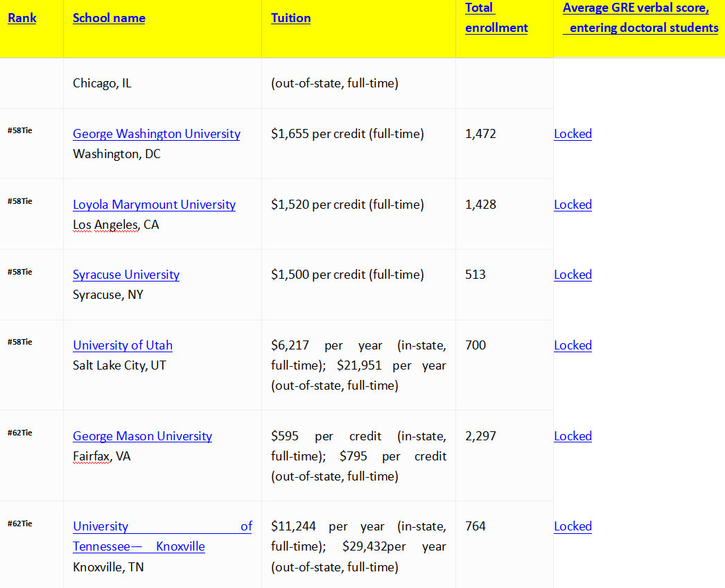The width and height of the screenshot is (725, 588).
Task: Open George Mason University link
Action: point(142,435)
